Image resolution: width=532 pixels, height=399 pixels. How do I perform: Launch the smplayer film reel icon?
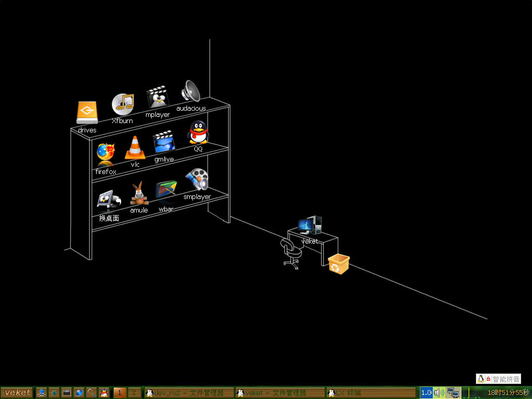(197, 179)
